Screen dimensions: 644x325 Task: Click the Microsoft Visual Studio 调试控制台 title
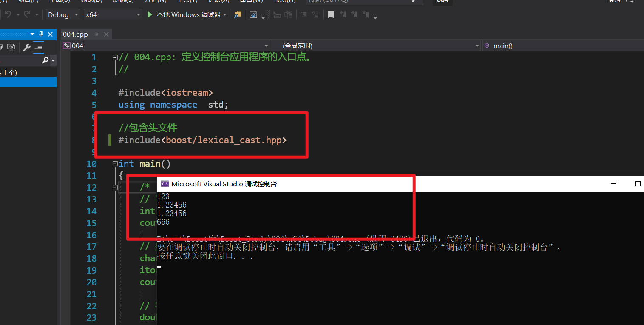tap(224, 184)
